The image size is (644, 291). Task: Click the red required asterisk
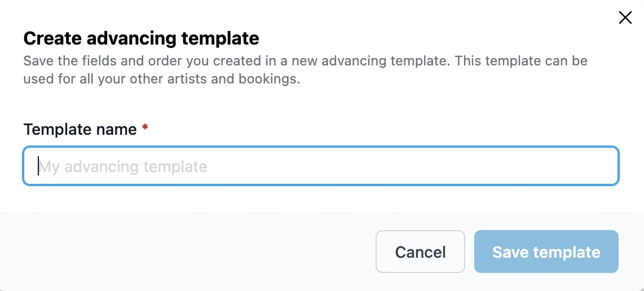145,129
